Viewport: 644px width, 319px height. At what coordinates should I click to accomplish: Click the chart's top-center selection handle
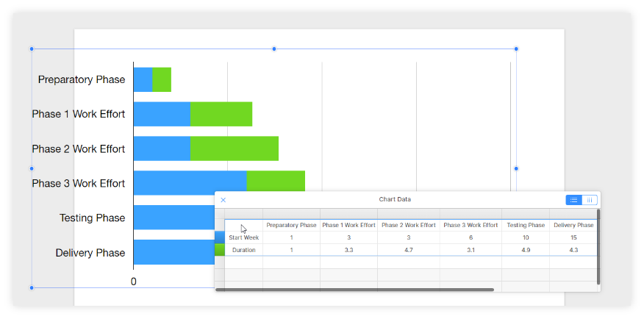point(274,49)
